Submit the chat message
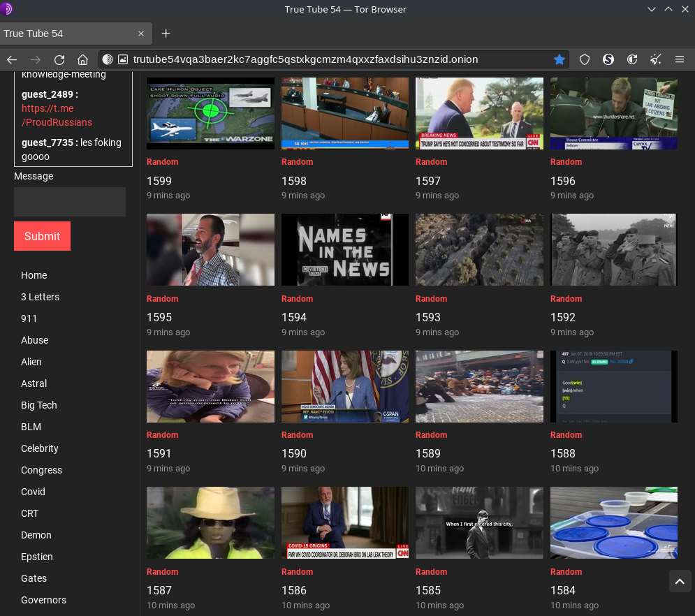Viewport: 695px width, 616px height. (x=42, y=236)
